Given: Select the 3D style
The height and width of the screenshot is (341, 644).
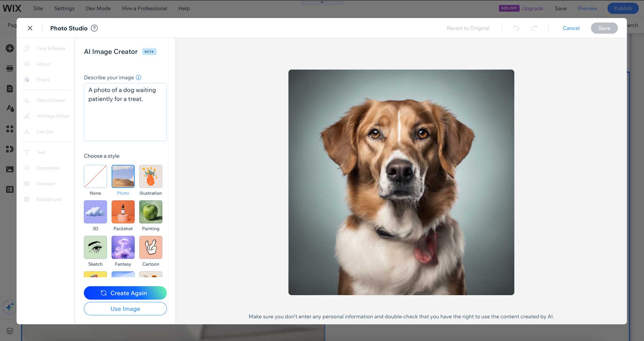Looking at the screenshot, I should [x=95, y=212].
